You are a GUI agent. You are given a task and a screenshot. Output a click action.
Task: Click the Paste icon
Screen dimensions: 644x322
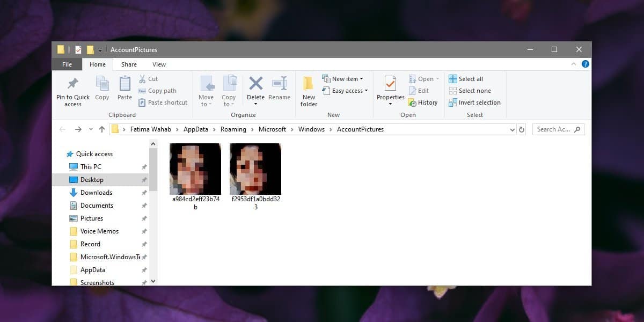pos(124,89)
